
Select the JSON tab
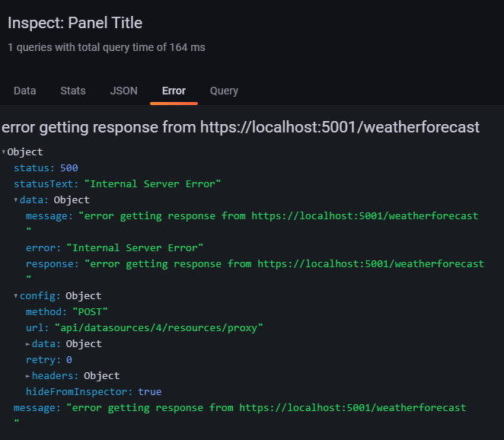tap(124, 91)
